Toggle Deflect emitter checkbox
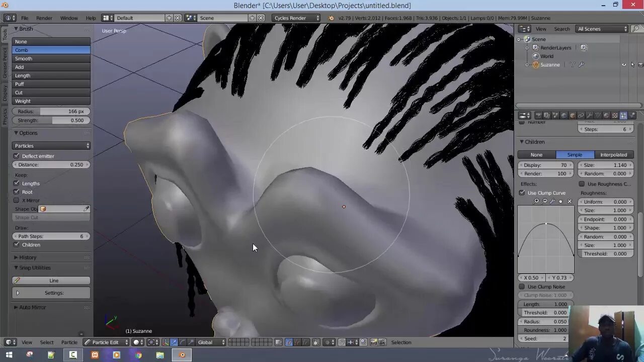This screenshot has width=644, height=362. (x=17, y=156)
